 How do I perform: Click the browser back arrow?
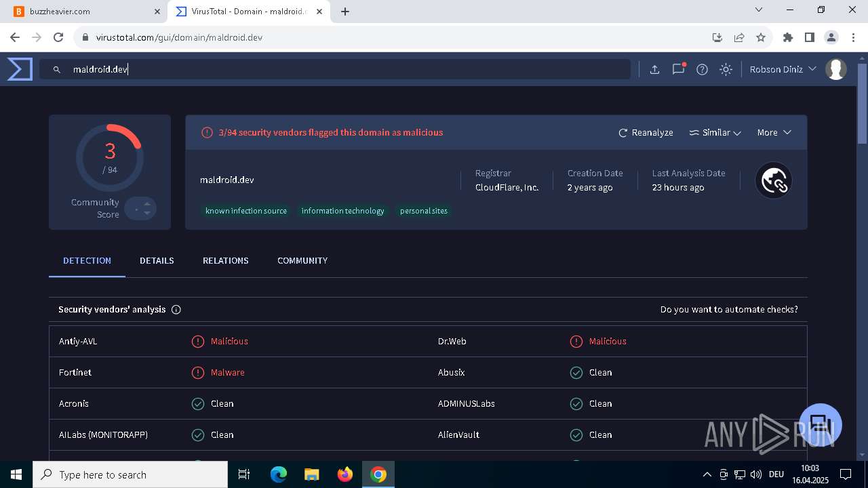[15, 37]
